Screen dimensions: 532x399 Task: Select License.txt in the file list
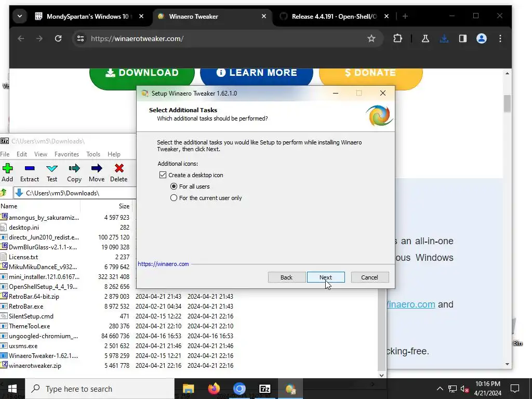pyautogui.click(x=23, y=257)
